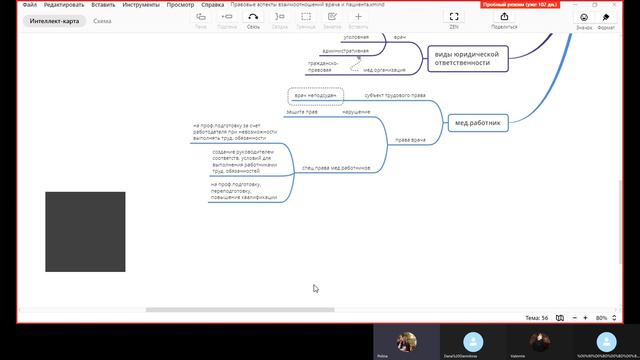Viewport: 640px width, 360px height.
Task: Click the dark gray square image
Action: [85, 232]
